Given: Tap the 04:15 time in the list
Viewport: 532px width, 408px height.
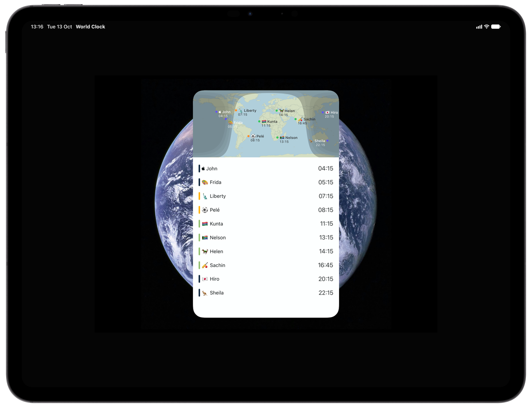Looking at the screenshot, I should pos(326,169).
